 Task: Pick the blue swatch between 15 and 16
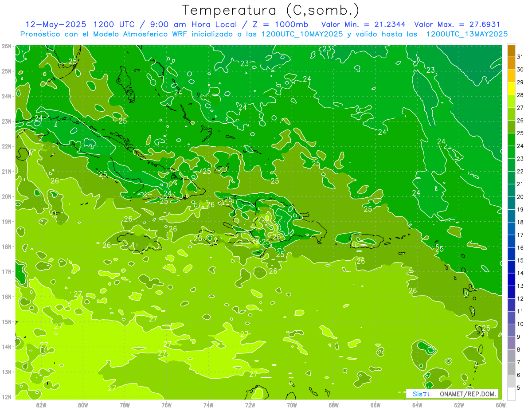coord(511,254)
